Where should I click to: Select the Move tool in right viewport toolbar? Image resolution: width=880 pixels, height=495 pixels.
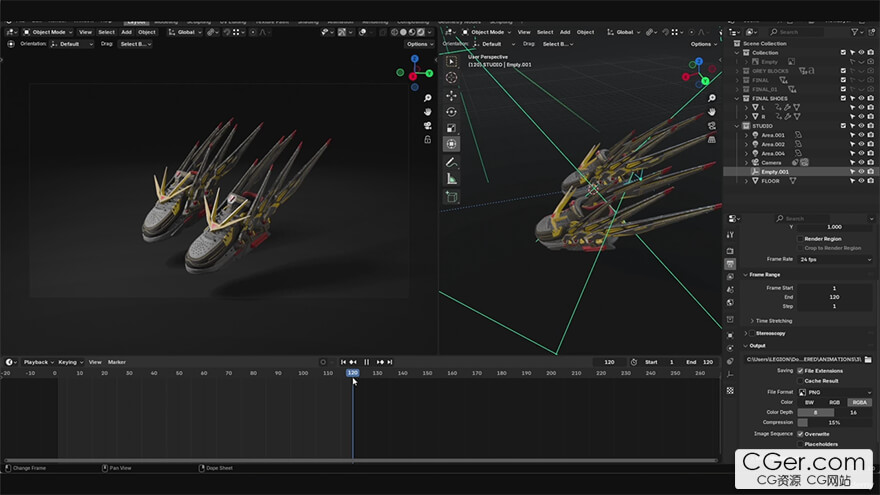pos(451,96)
